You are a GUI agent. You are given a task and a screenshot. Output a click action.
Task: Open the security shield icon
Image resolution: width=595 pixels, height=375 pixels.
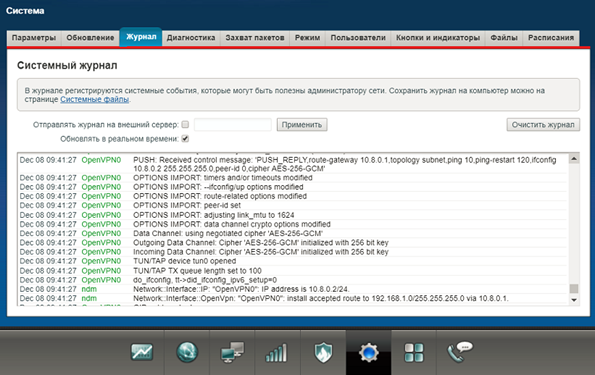point(323,353)
